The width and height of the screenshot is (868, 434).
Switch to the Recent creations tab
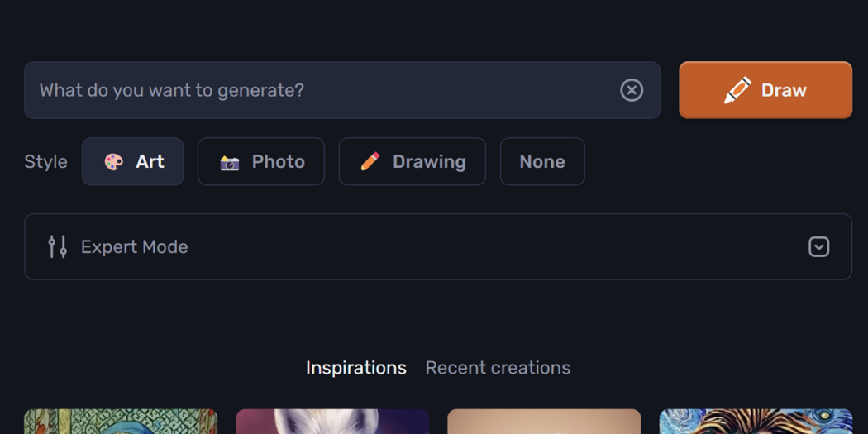[x=498, y=368]
